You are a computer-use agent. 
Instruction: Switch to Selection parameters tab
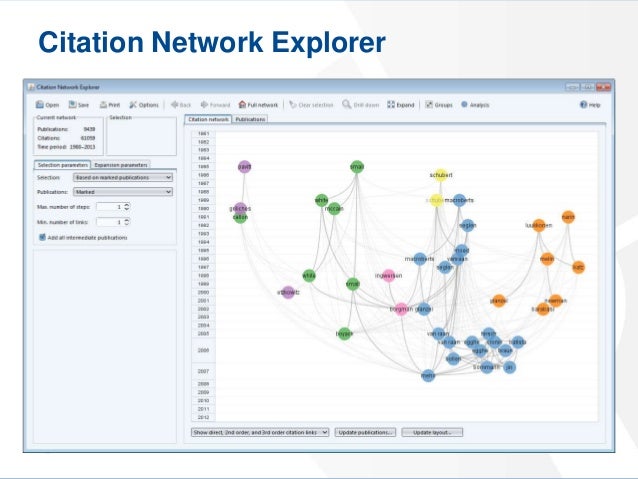coord(63,165)
